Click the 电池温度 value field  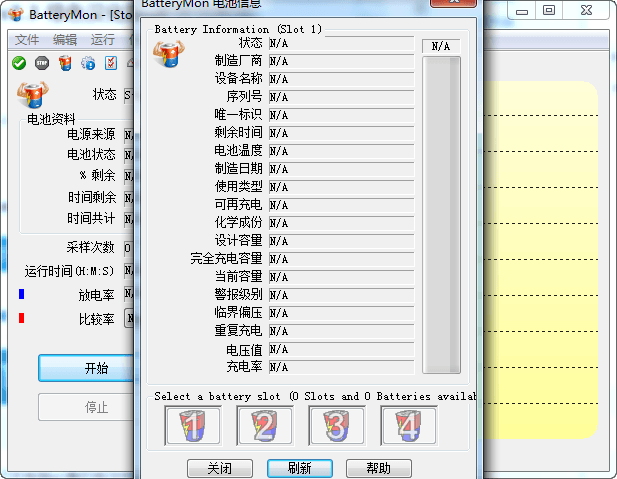click(x=342, y=151)
